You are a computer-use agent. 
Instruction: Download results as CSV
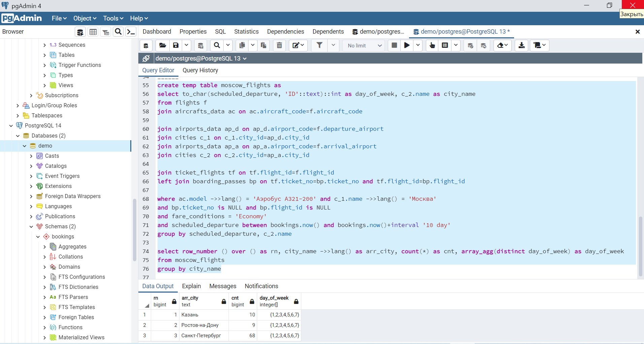[x=521, y=45]
